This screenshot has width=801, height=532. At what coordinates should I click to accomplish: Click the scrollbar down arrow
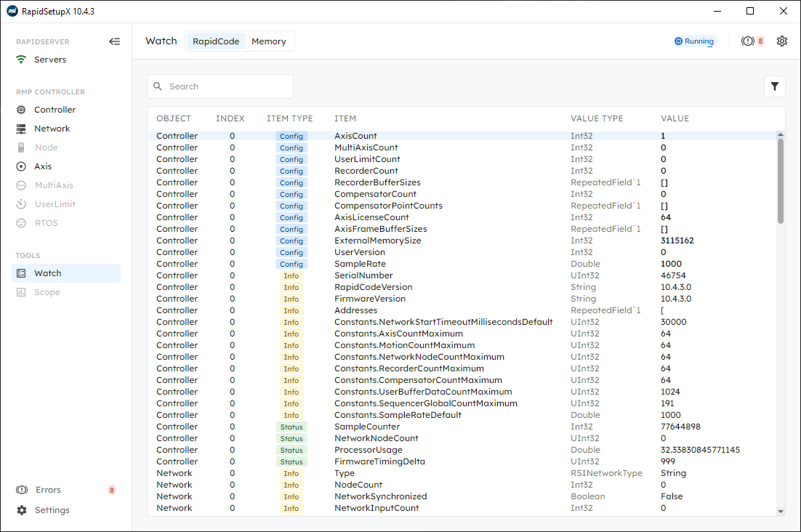[780, 511]
